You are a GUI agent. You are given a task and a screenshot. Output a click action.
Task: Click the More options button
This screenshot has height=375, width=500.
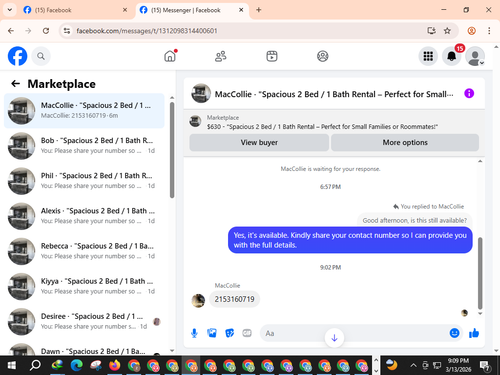[x=405, y=143]
